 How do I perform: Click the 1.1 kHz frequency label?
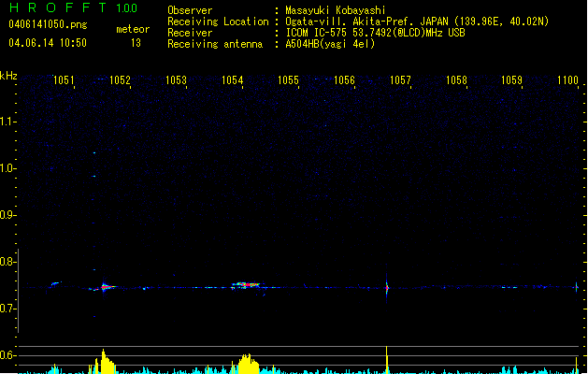pos(7,122)
